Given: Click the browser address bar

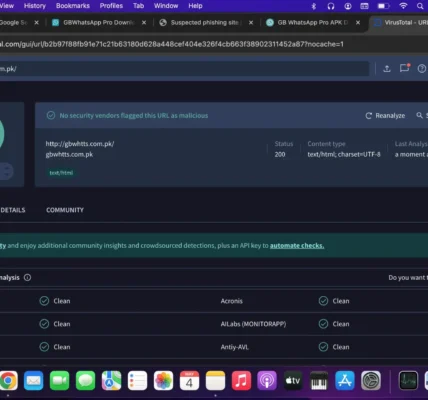Looking at the screenshot, I should point(213,44).
